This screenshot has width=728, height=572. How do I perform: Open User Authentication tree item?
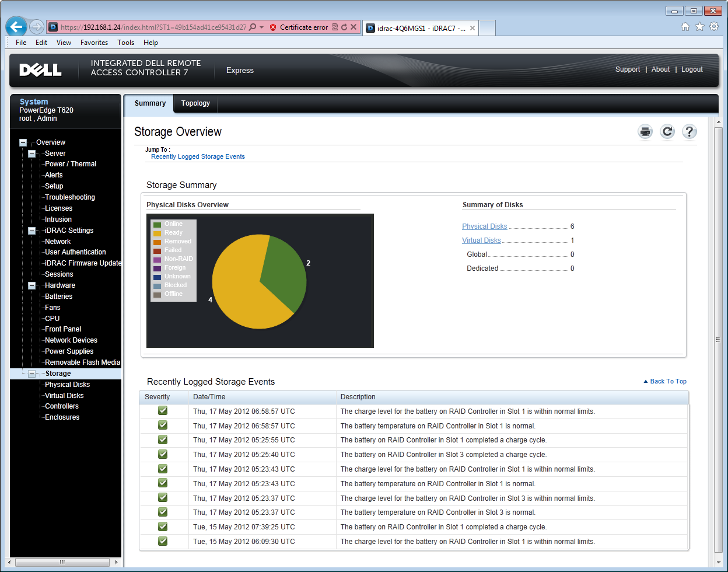[75, 252]
